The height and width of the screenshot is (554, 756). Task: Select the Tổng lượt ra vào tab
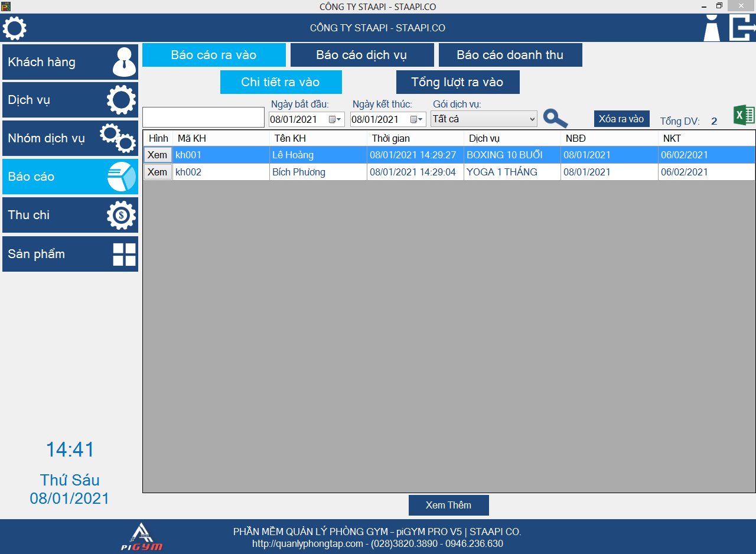pyautogui.click(x=457, y=82)
